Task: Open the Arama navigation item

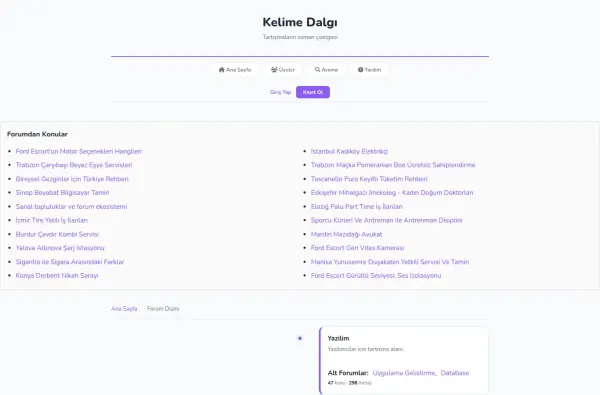Action: tap(326, 70)
